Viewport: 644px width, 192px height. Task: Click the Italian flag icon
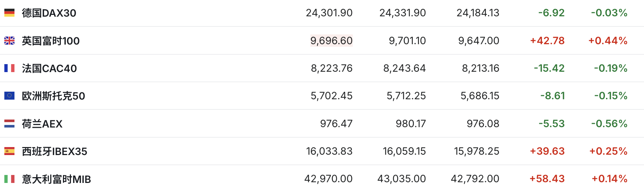(x=9, y=179)
